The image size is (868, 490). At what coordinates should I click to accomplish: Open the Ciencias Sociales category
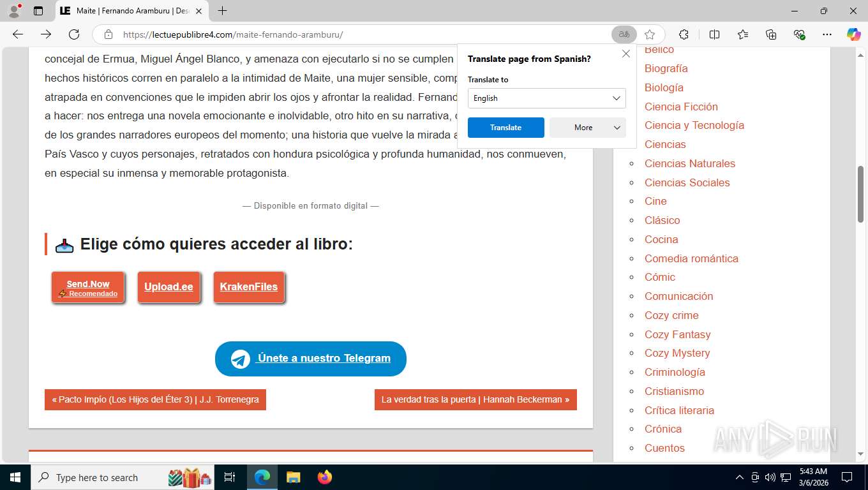pos(687,182)
